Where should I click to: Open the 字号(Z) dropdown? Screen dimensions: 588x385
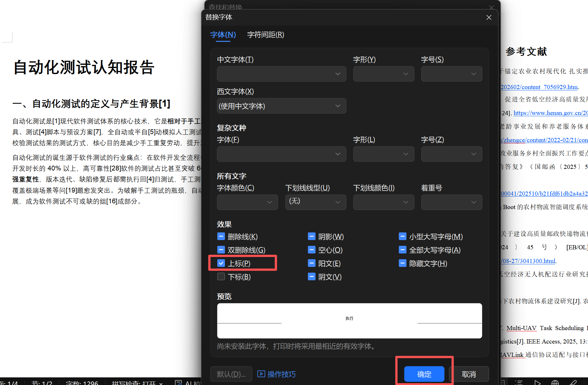tap(451, 154)
